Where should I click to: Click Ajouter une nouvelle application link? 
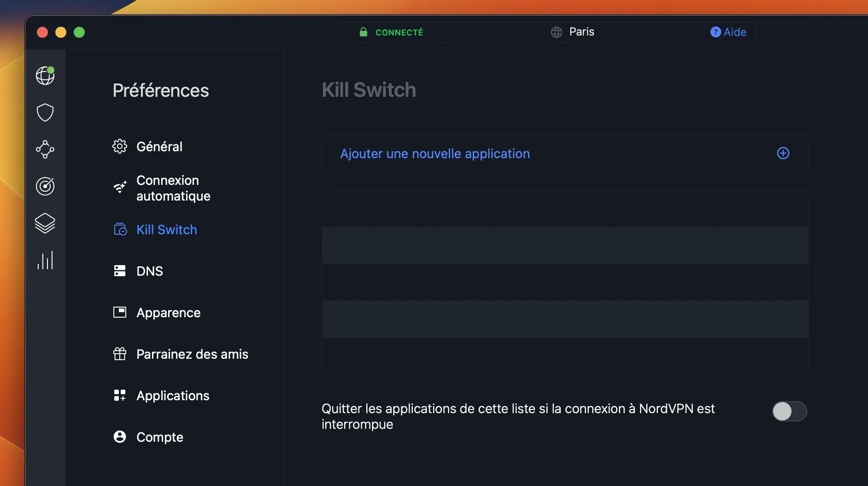435,154
